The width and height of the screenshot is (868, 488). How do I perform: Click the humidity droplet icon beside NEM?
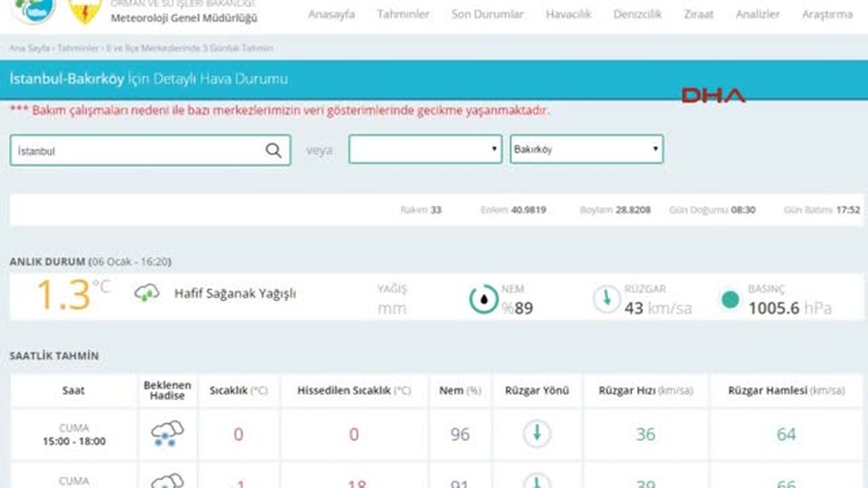point(483,299)
